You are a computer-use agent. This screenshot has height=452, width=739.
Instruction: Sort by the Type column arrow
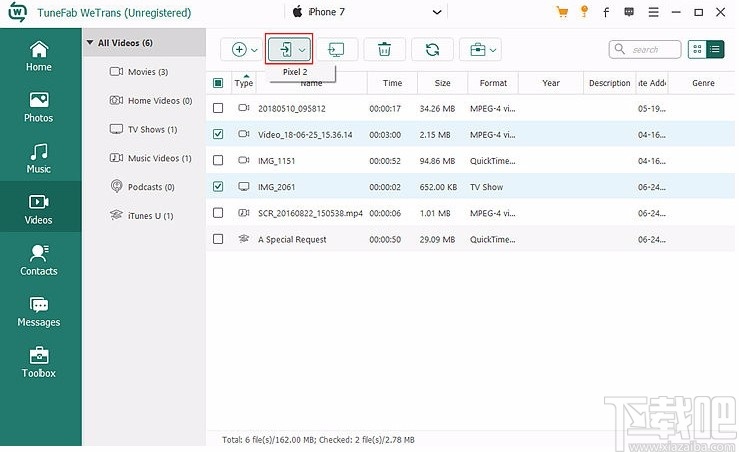(246, 76)
